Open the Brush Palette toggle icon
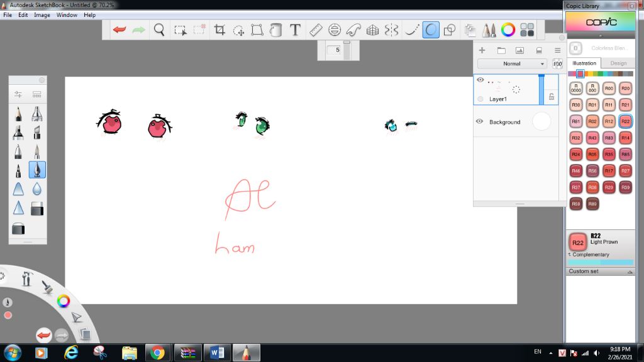The width and height of the screenshot is (644, 362). pos(489,30)
